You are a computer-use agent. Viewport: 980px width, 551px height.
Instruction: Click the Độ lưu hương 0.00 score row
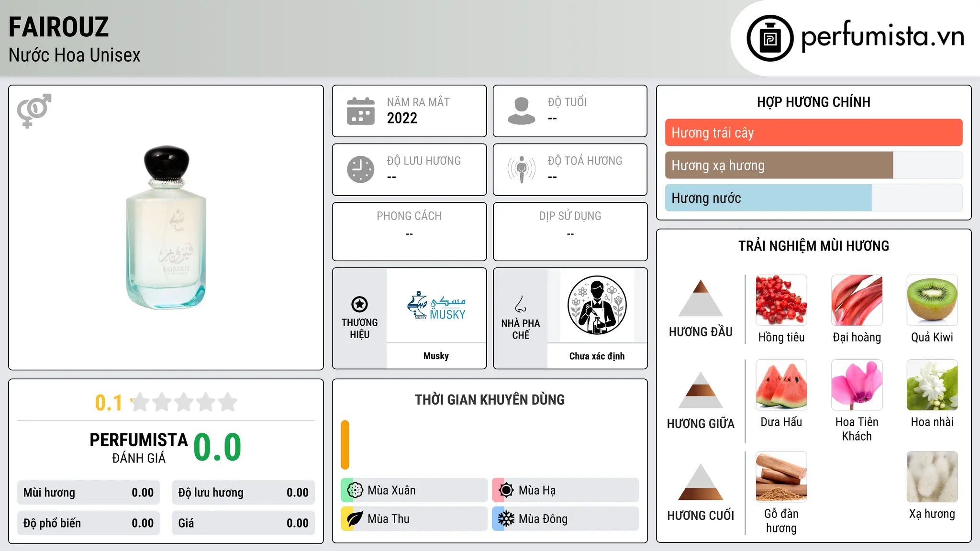243,493
